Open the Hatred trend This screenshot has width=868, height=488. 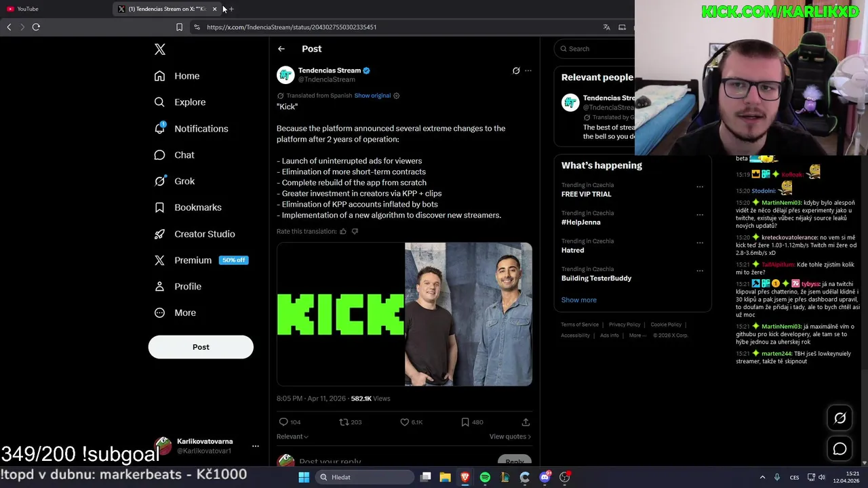coord(572,250)
